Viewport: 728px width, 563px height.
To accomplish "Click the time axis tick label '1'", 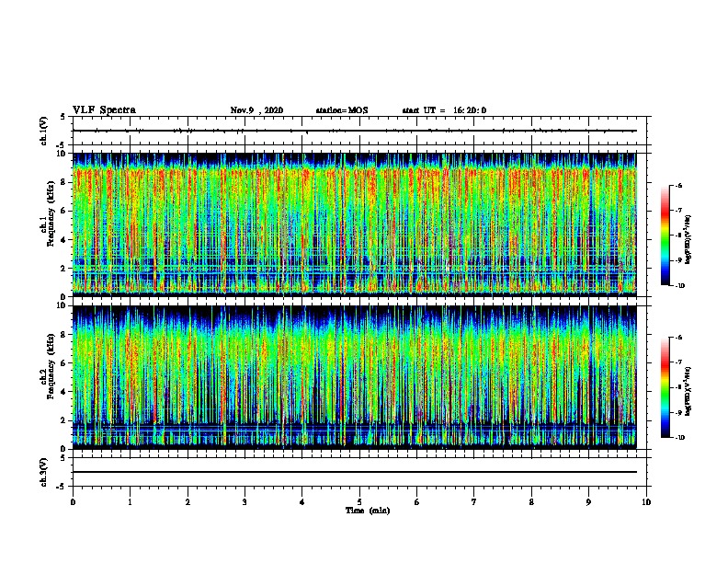I will tap(130, 501).
